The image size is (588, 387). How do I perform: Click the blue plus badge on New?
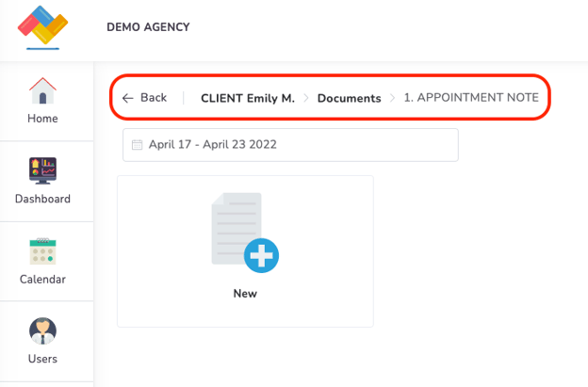261,255
